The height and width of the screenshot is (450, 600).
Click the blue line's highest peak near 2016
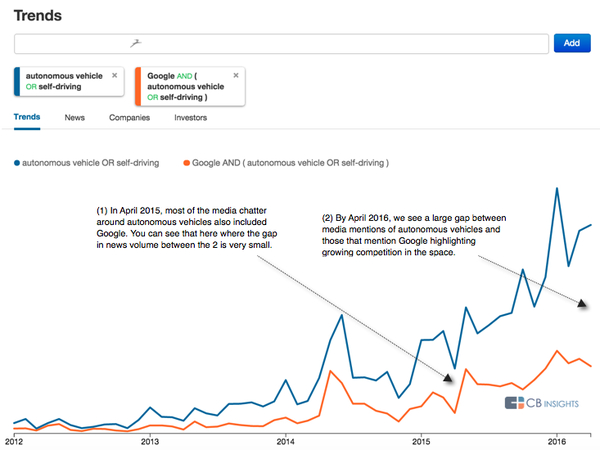click(556, 188)
